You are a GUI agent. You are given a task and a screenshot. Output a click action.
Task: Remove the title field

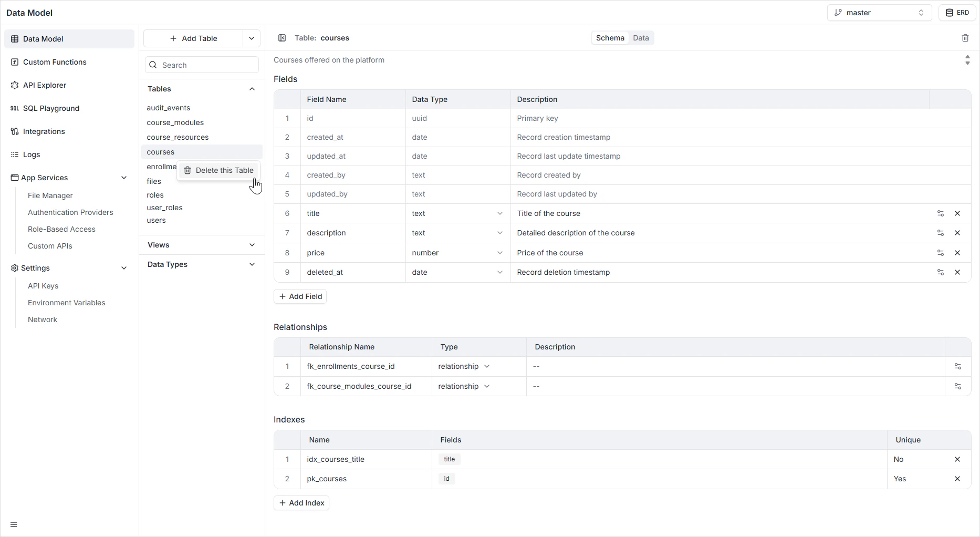[957, 213]
